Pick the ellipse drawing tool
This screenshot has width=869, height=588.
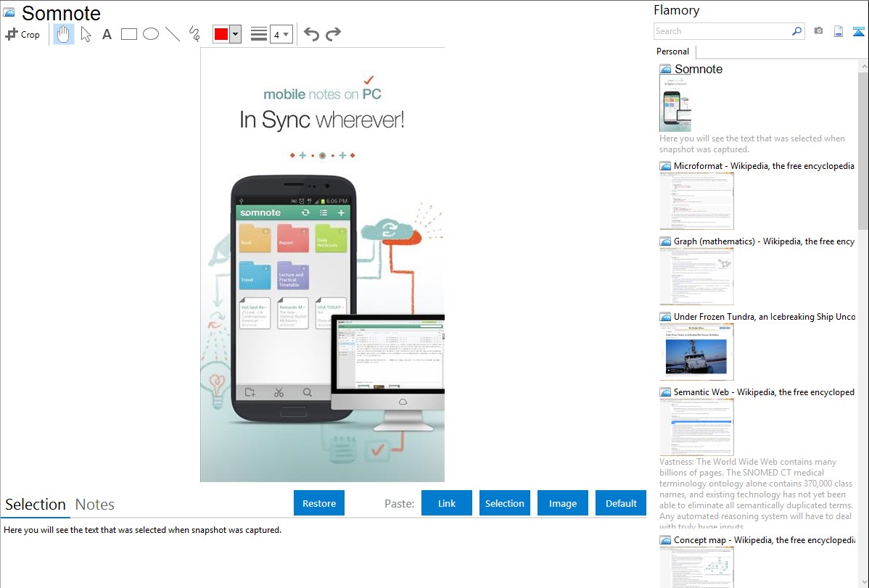coord(151,34)
